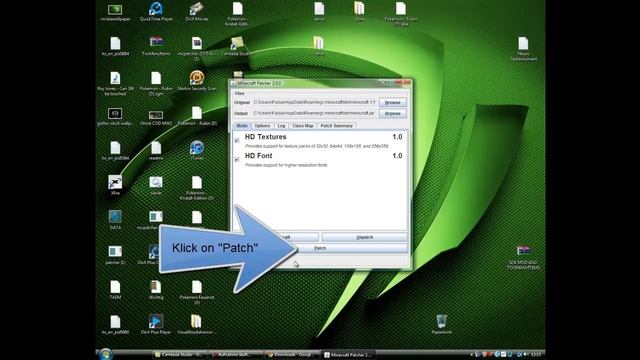The height and width of the screenshot is (360, 640).
Task: Select the Roy Jones audio file icon
Action: pos(115,83)
